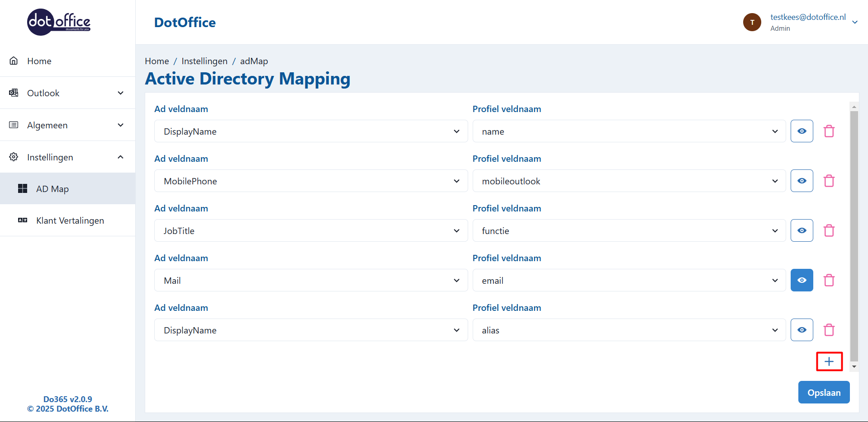Screen dimensions: 868x422
Task: Click trash icon for MobilePhone mapping
Action: [x=829, y=181]
